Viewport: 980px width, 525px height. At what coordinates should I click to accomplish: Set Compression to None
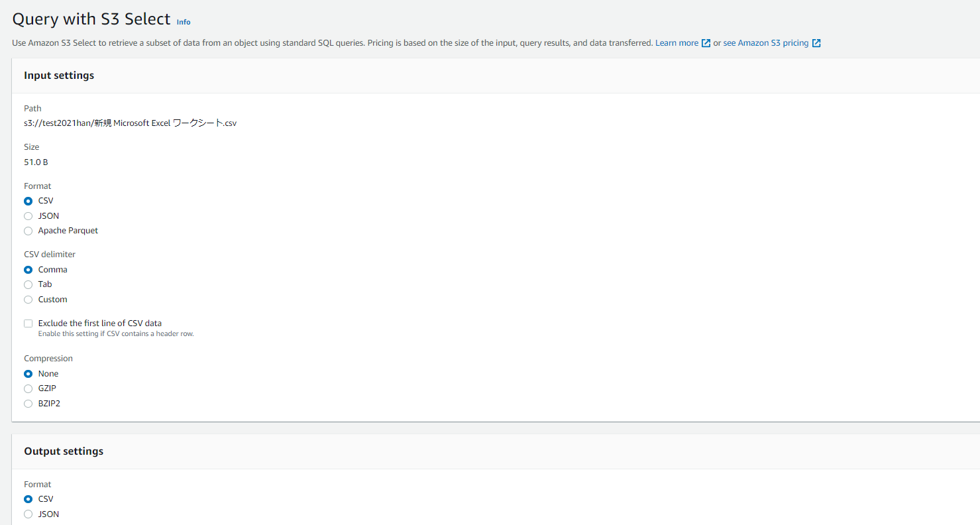tap(28, 373)
